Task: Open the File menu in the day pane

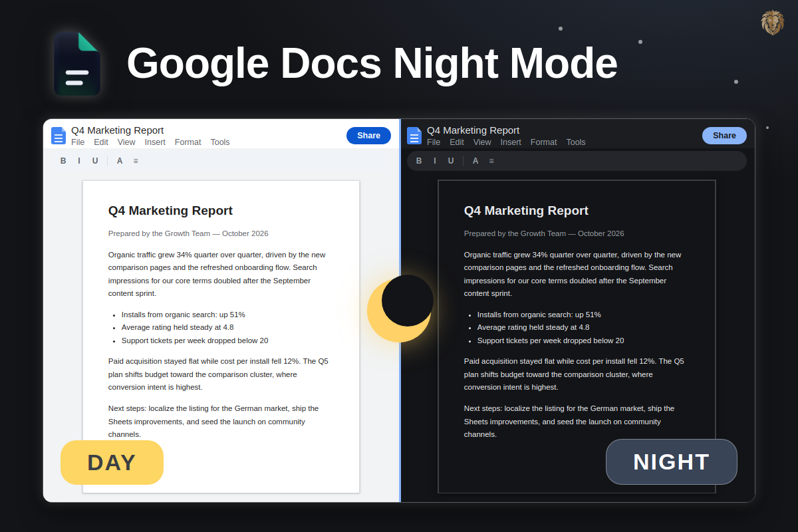Action: click(x=78, y=142)
